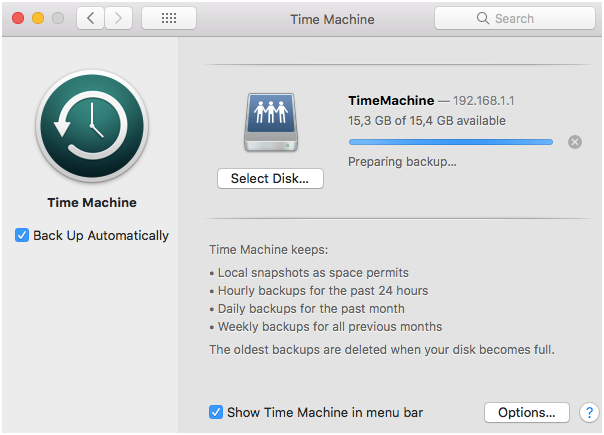Go forward with the right arrow
This screenshot has height=435, width=604.
[119, 18]
